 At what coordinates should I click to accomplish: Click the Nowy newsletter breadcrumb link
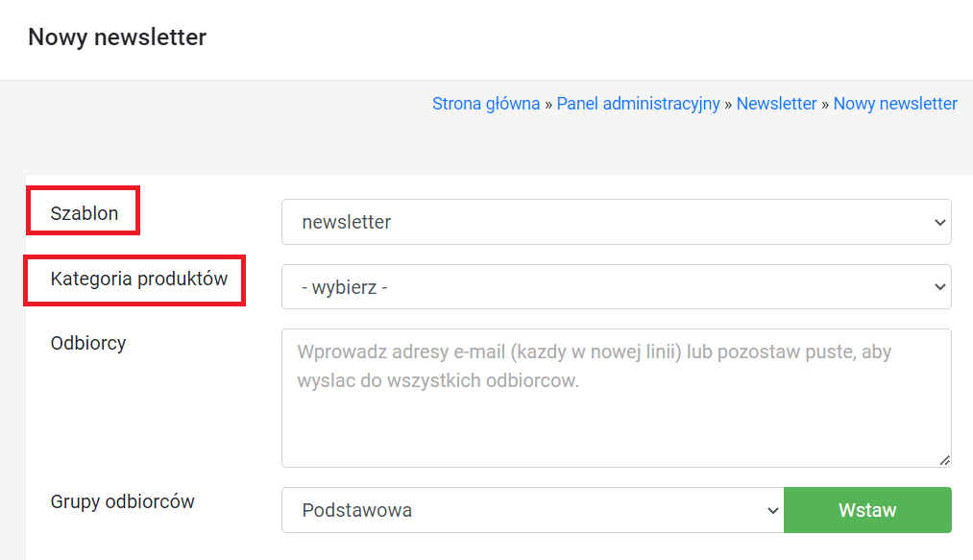895,104
